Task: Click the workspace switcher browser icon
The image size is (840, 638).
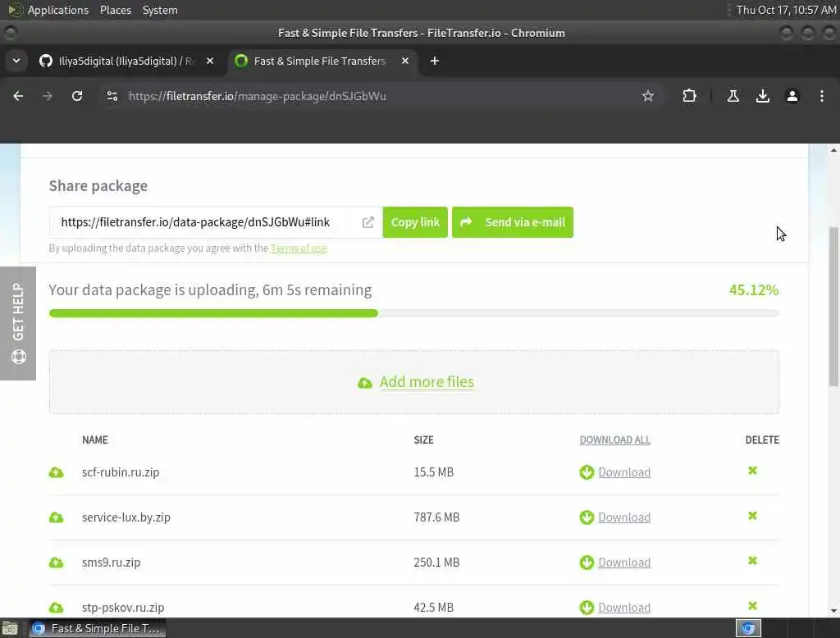Action: pos(748,628)
